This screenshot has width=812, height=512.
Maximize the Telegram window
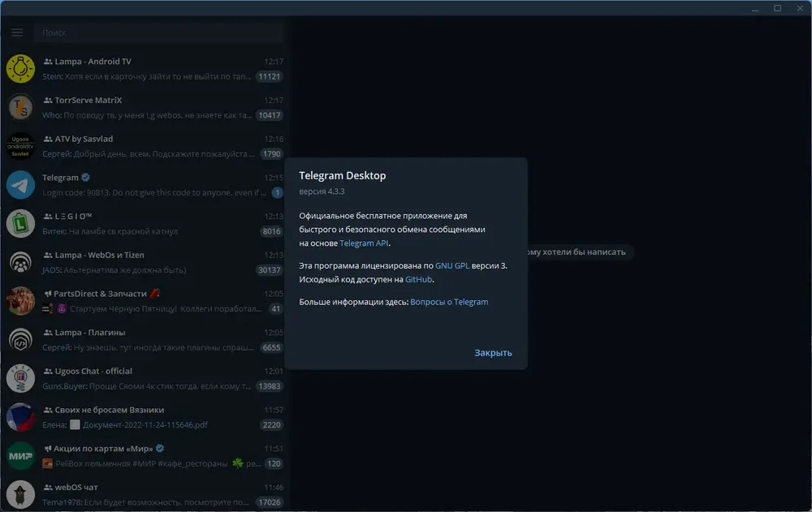pyautogui.click(x=777, y=8)
